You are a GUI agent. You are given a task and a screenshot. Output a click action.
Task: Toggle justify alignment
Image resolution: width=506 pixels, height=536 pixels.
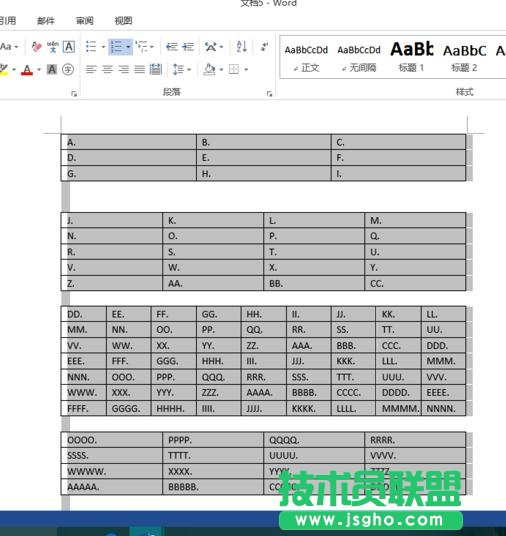click(x=139, y=70)
